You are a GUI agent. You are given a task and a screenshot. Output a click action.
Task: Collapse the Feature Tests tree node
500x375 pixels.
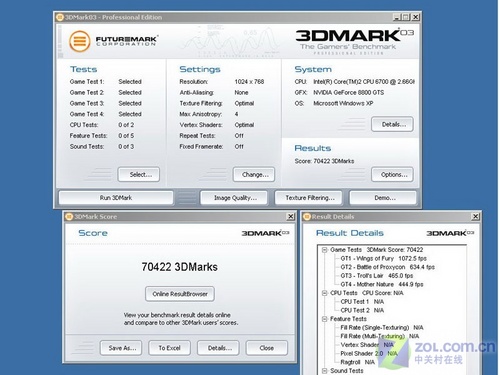point(324,319)
